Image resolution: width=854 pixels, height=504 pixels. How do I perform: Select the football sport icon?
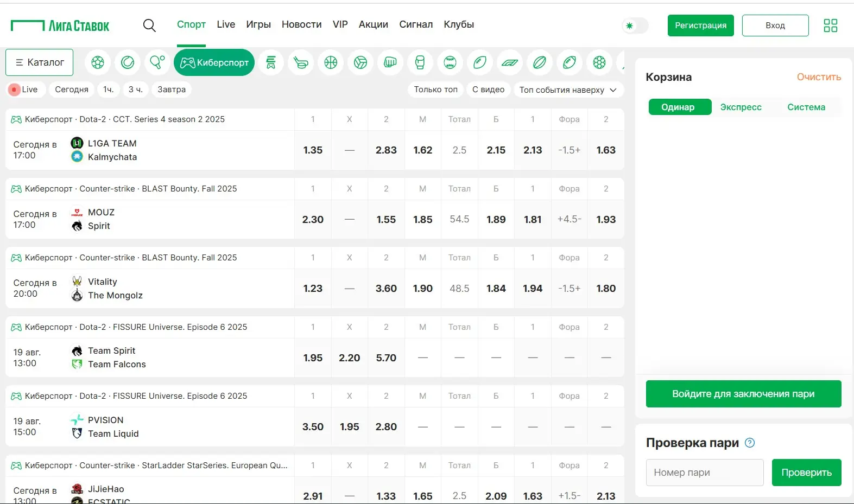[98, 62]
